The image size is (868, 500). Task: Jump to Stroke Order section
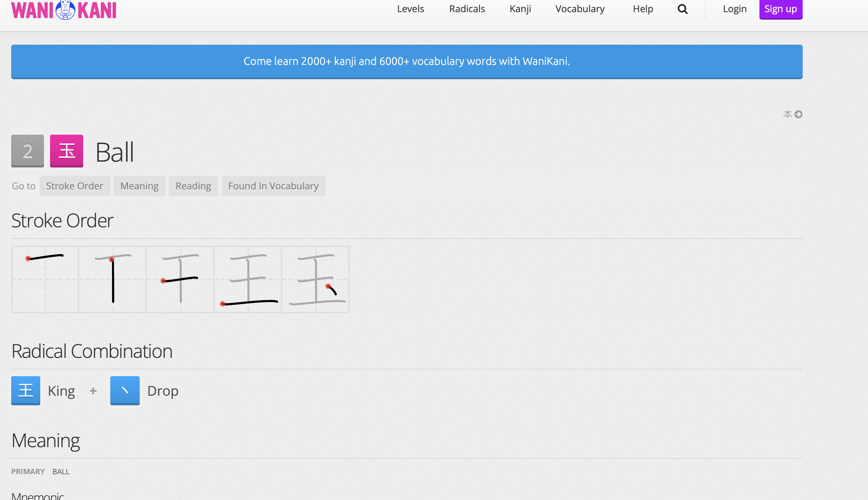74,186
